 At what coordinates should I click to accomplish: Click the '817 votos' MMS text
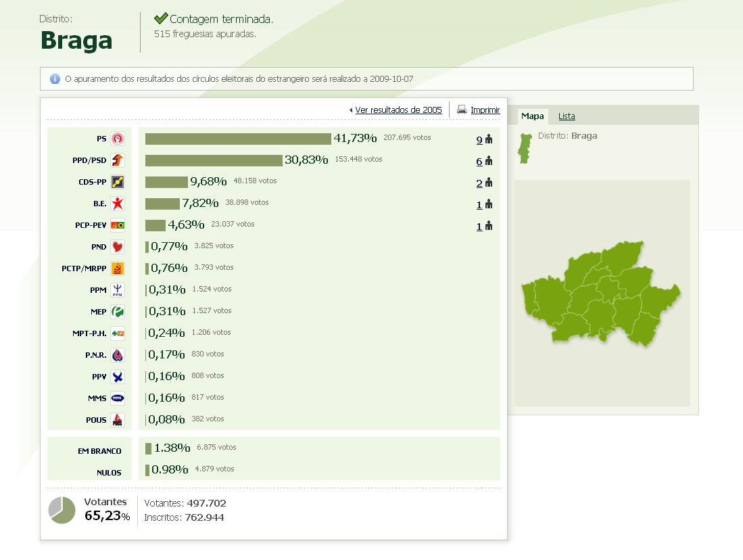point(208,398)
